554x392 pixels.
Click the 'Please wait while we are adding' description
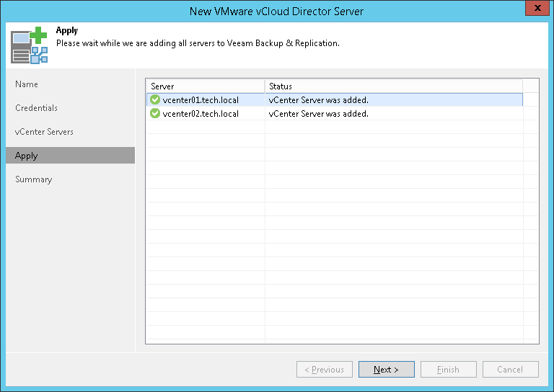click(x=198, y=43)
